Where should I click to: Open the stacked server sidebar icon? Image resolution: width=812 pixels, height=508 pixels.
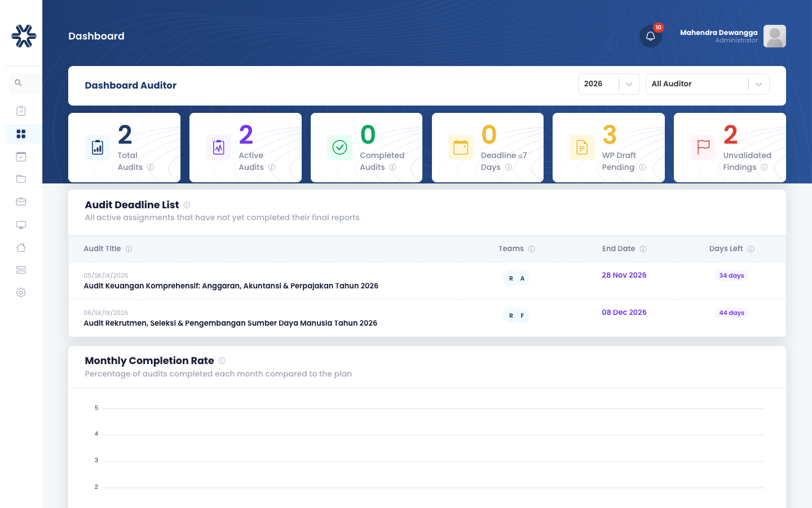tap(21, 270)
